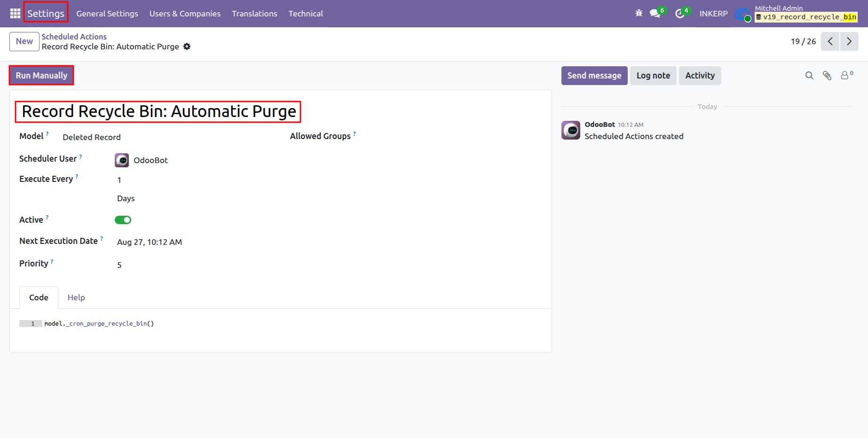Toggle the Active switch off
The width and height of the screenshot is (868, 438).
(x=123, y=220)
